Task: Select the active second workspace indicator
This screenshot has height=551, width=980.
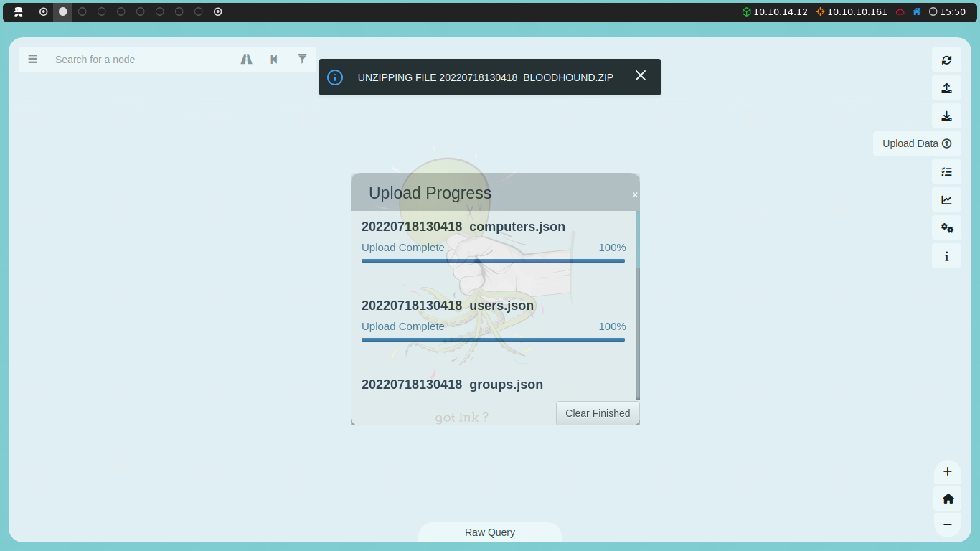Action: (63, 11)
